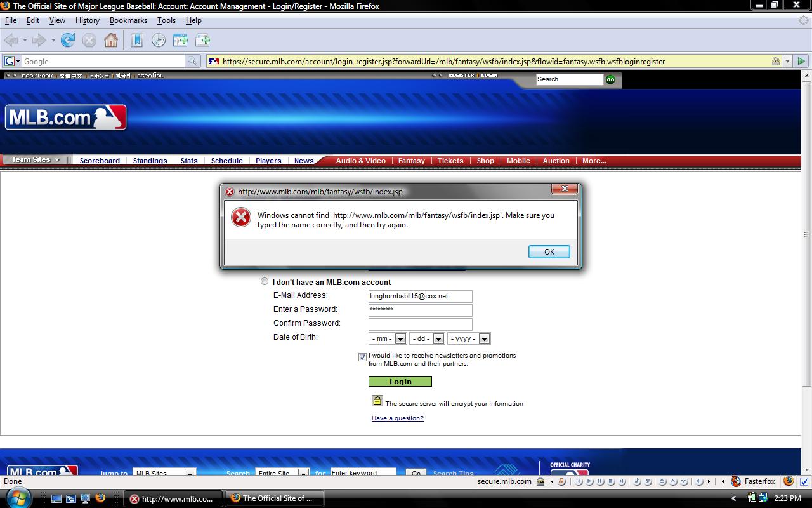Image resolution: width=812 pixels, height=508 pixels.
Task: Open the Tickets navigation link
Action: coord(450,161)
